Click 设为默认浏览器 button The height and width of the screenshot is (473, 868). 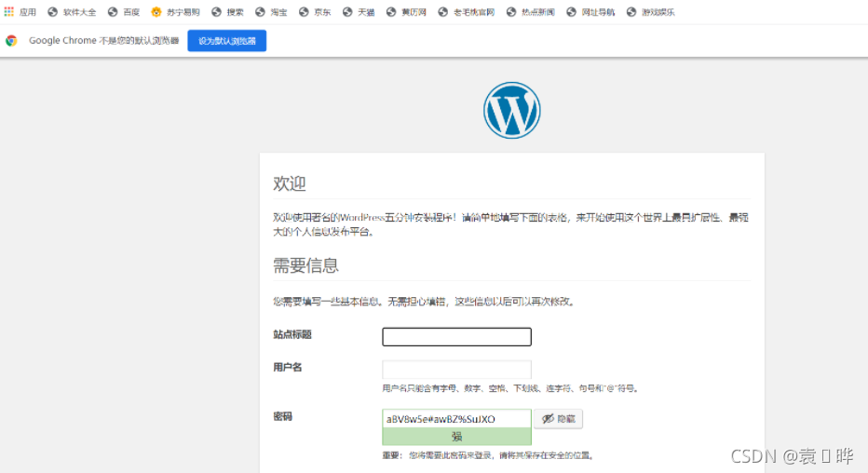tap(227, 40)
